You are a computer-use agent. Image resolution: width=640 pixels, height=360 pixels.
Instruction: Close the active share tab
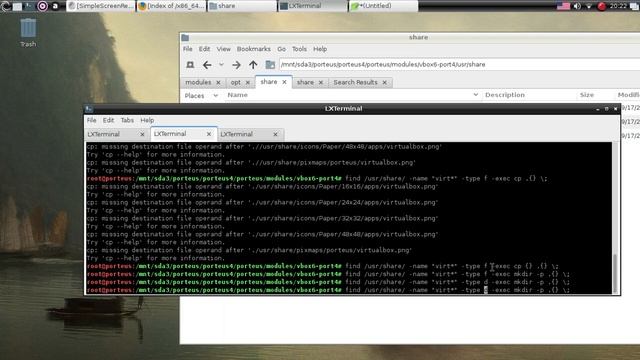(284, 82)
